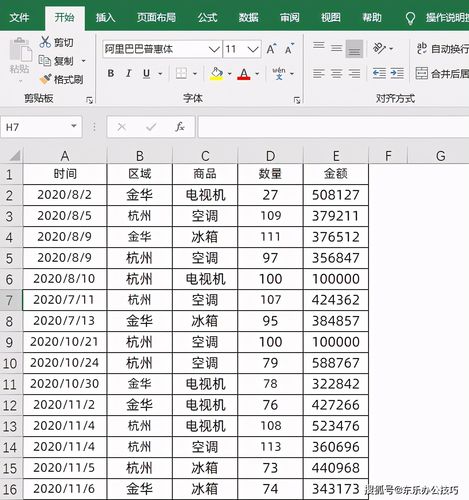Click the Increase Indent icon
The width and height of the screenshot is (469, 500).
(397, 73)
